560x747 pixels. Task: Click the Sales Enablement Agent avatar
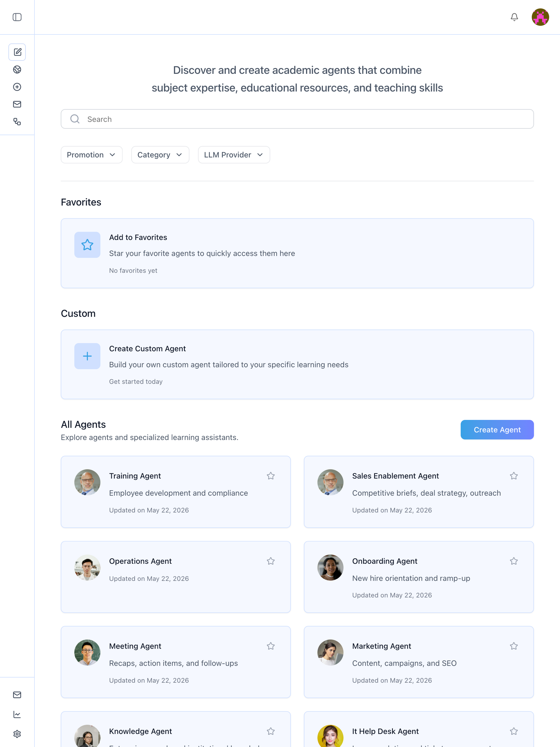(x=330, y=482)
